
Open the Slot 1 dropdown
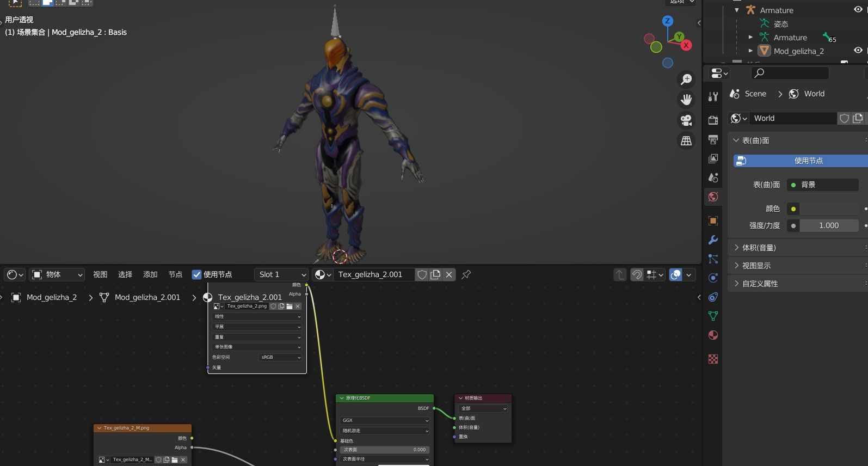click(281, 275)
